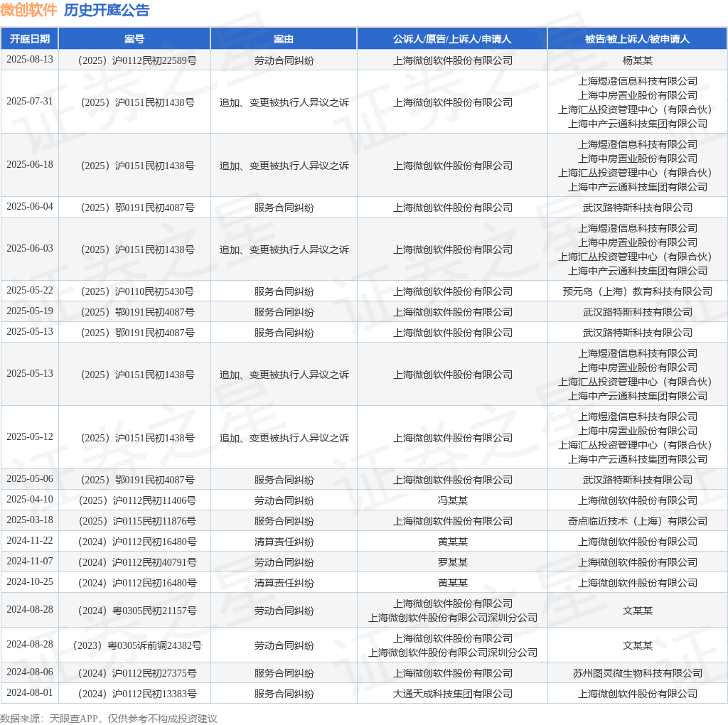The height and width of the screenshot is (725, 728).
Task: Select the date 2024-11-07
Action: coord(30,561)
